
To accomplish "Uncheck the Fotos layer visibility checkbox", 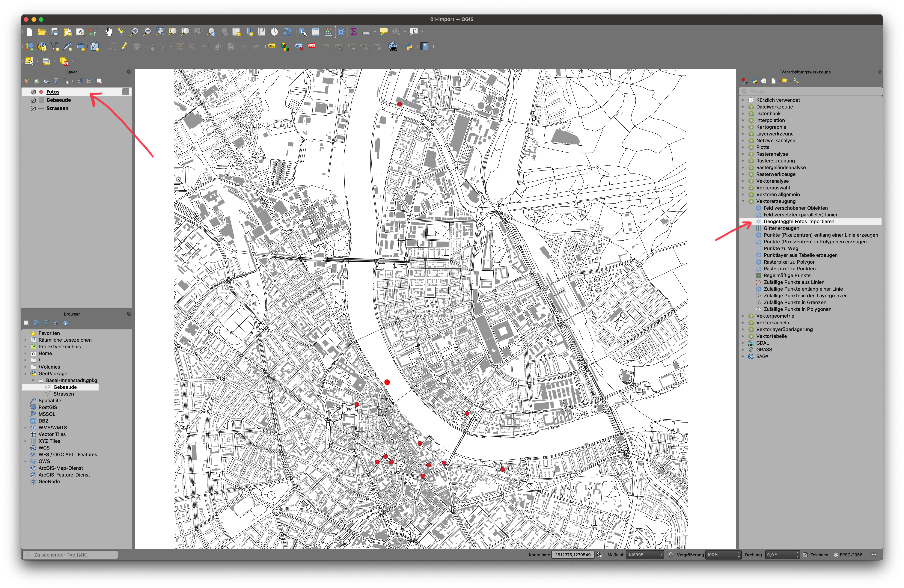I will pos(33,92).
